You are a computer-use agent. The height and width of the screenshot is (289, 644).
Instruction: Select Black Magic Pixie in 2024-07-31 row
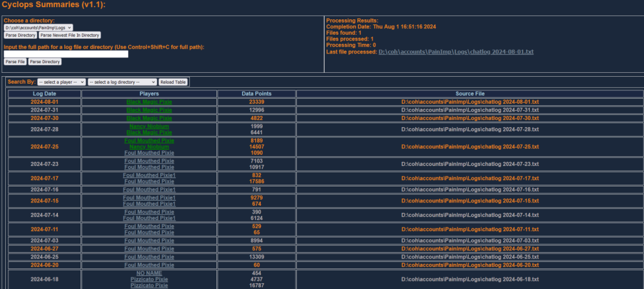tap(149, 110)
